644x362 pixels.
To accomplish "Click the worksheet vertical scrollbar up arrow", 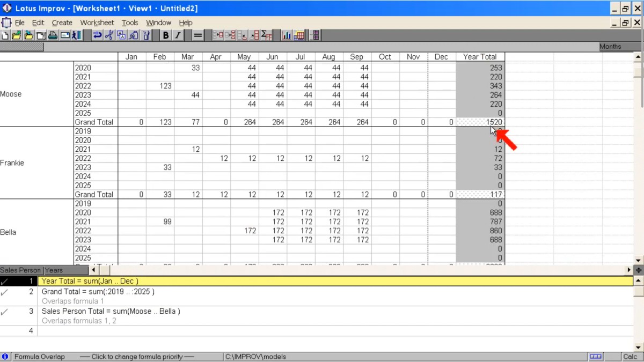I will click(638, 56).
